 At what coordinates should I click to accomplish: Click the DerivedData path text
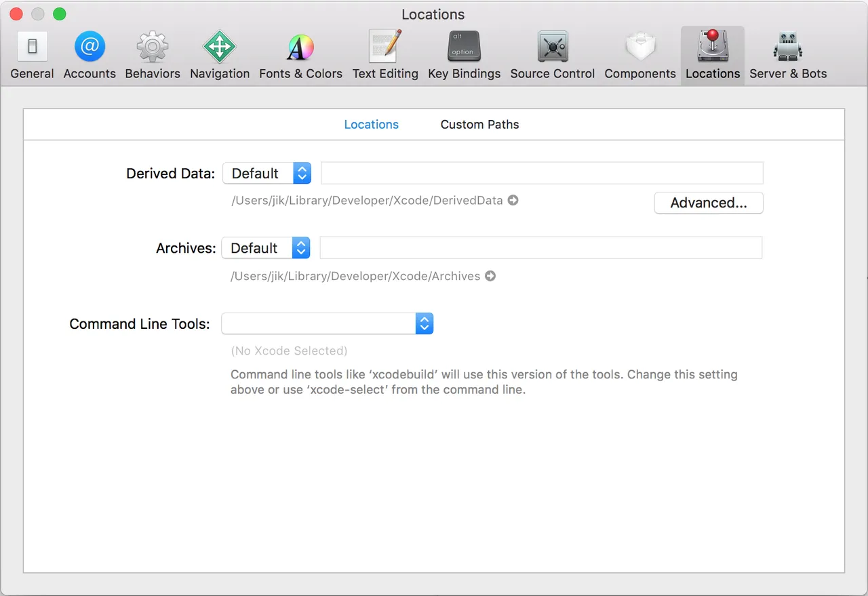click(367, 200)
